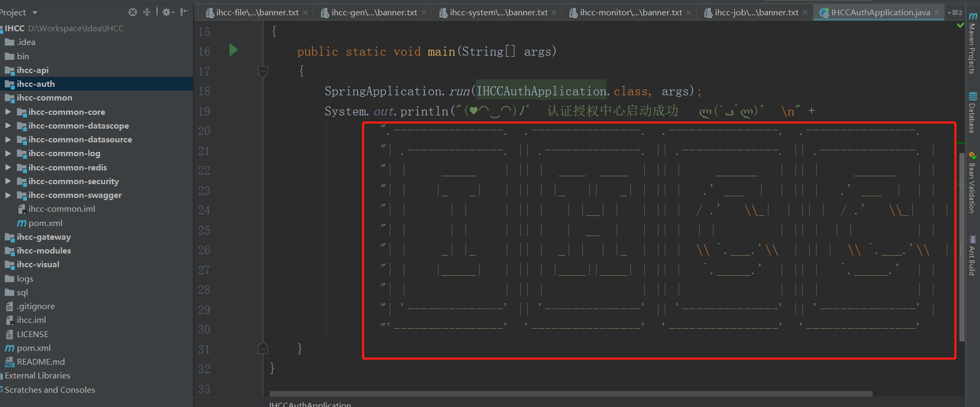Open the Database tool window

973,113
